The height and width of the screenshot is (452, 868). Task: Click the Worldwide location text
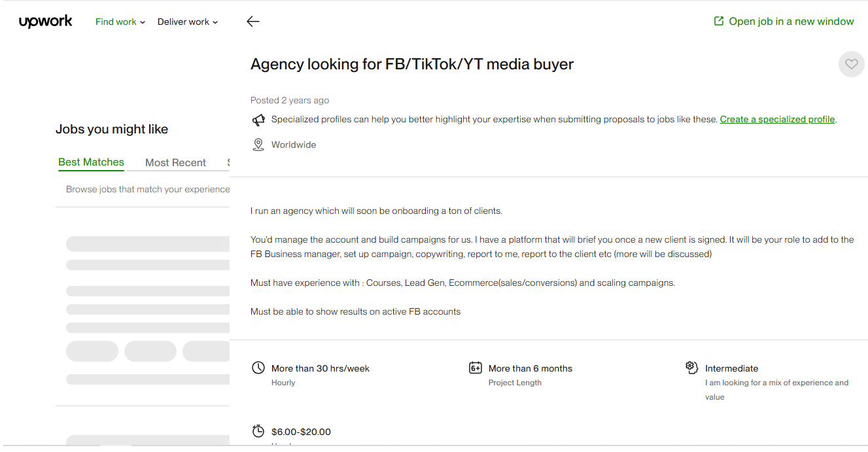click(294, 145)
